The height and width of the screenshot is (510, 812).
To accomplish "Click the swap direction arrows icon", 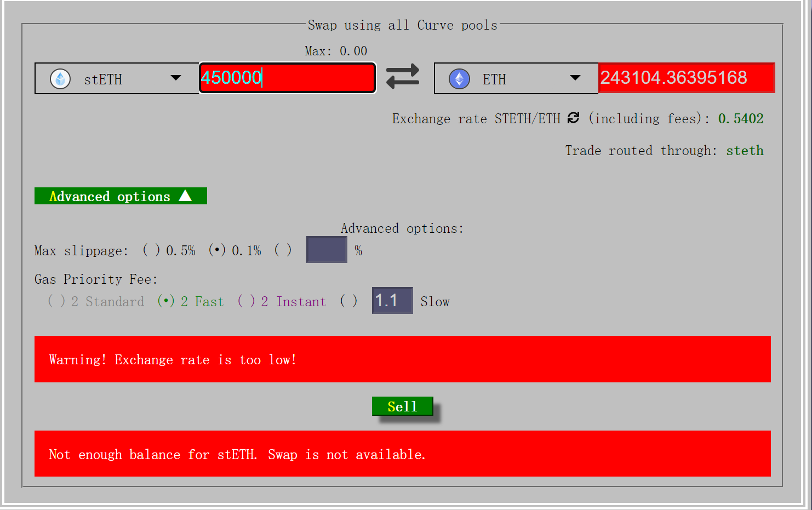I will (403, 77).
